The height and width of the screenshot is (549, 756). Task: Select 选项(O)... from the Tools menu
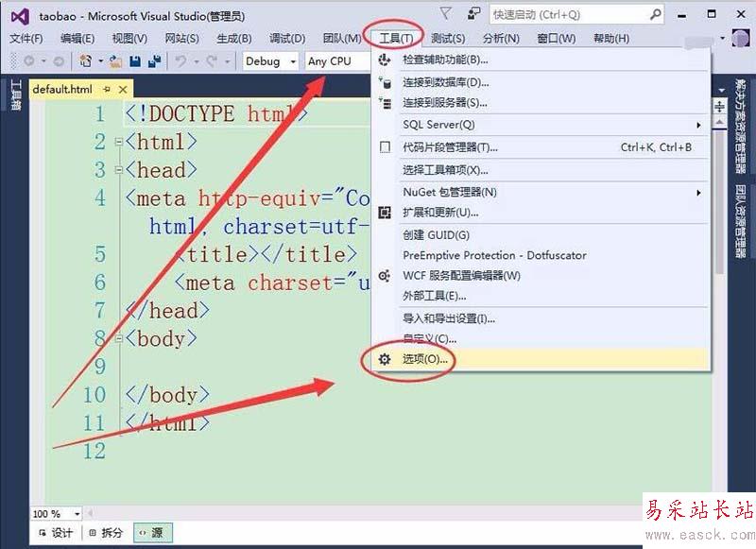tap(540, 359)
